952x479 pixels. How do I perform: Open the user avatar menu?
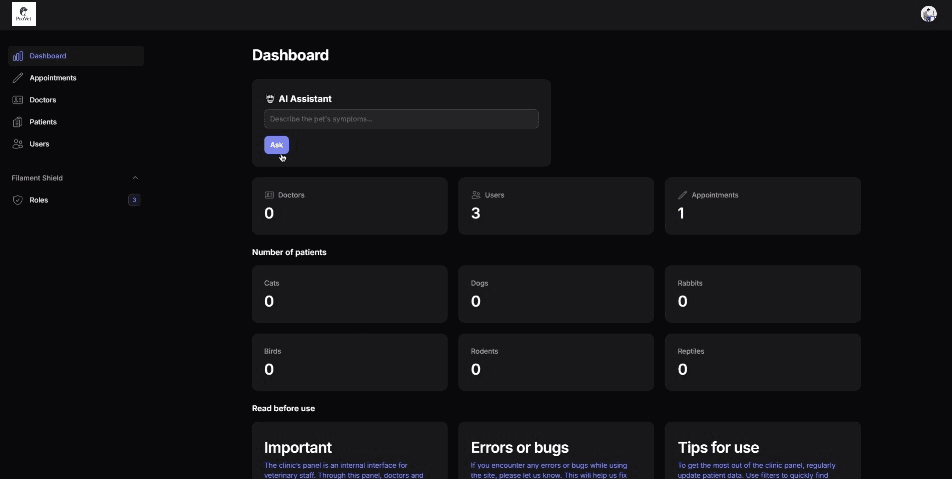coord(928,14)
